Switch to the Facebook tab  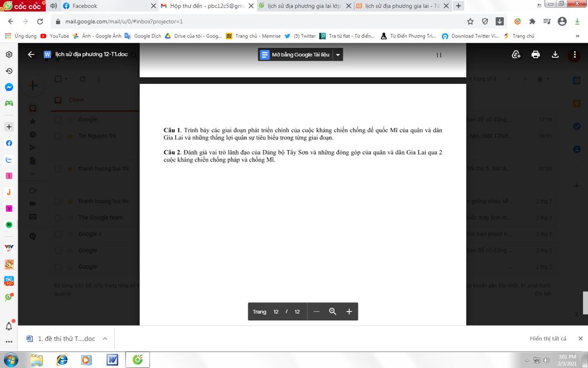point(101,6)
